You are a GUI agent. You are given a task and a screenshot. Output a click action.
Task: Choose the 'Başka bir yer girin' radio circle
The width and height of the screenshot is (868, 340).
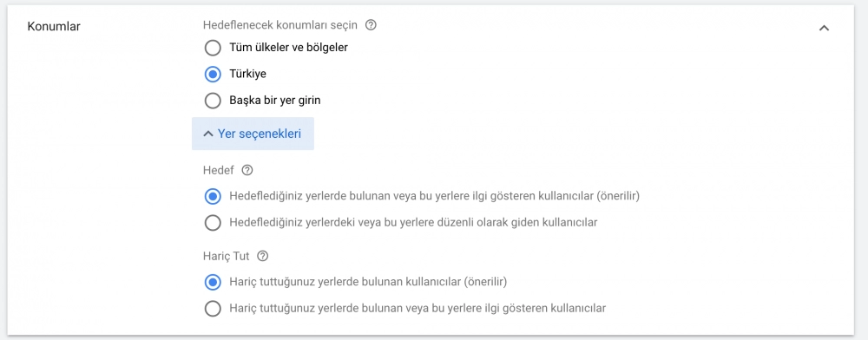click(x=213, y=101)
